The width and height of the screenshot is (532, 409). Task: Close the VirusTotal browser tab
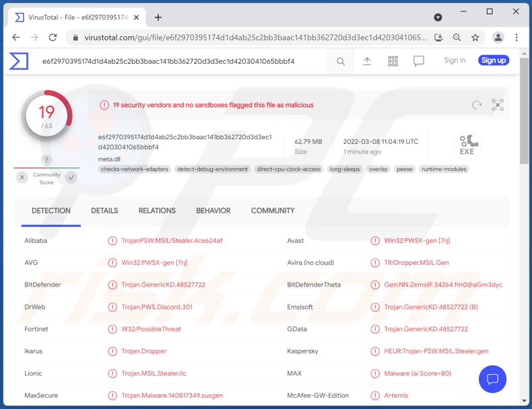click(137, 17)
